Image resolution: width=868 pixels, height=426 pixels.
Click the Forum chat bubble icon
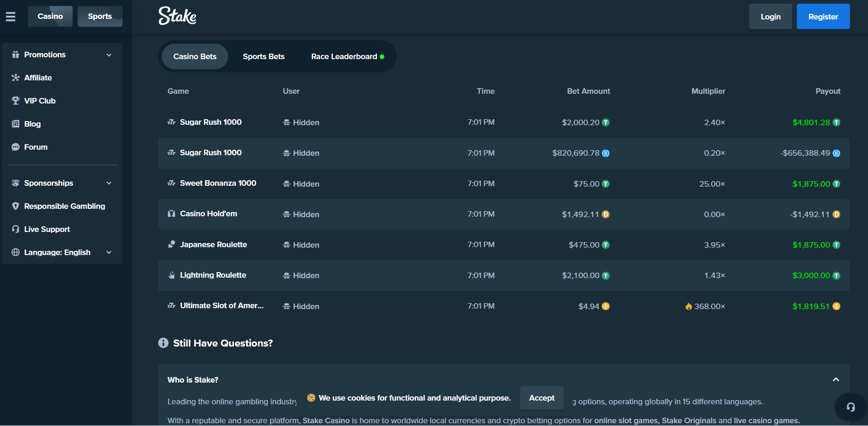pos(16,147)
